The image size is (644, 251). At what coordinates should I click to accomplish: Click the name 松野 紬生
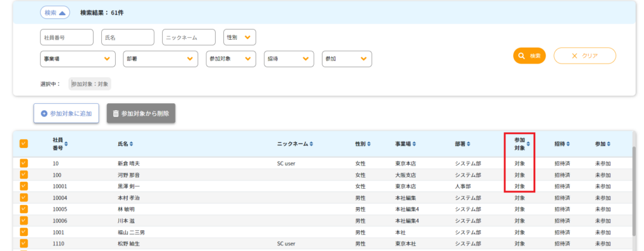click(x=129, y=244)
